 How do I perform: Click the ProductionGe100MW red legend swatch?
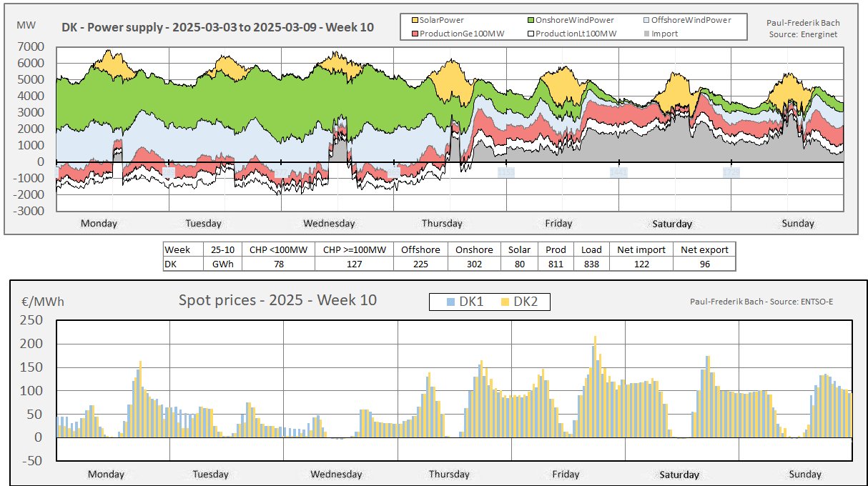[x=414, y=33]
